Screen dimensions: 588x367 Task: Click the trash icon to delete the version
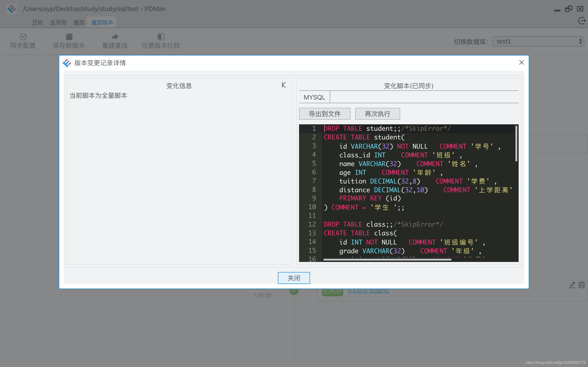[581, 285]
